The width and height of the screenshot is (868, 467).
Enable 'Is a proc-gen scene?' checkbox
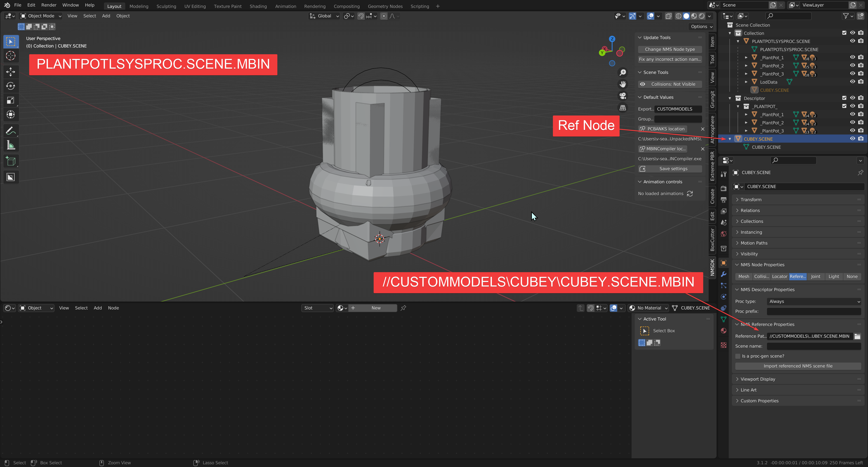point(738,356)
